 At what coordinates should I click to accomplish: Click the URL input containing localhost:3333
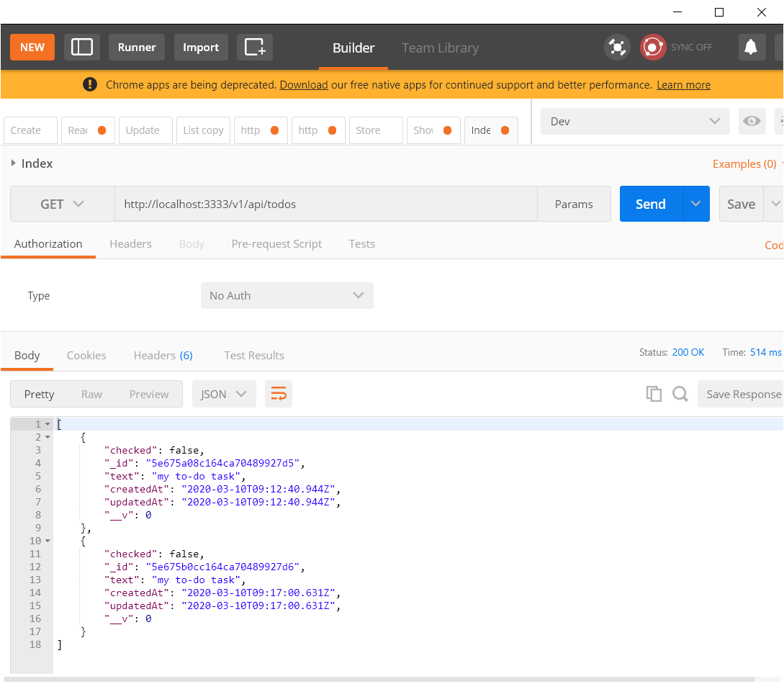click(324, 204)
